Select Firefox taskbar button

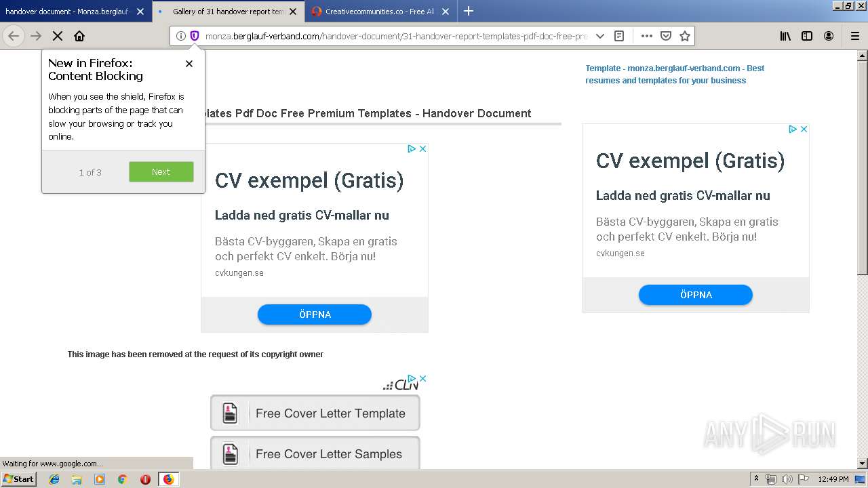(169, 479)
